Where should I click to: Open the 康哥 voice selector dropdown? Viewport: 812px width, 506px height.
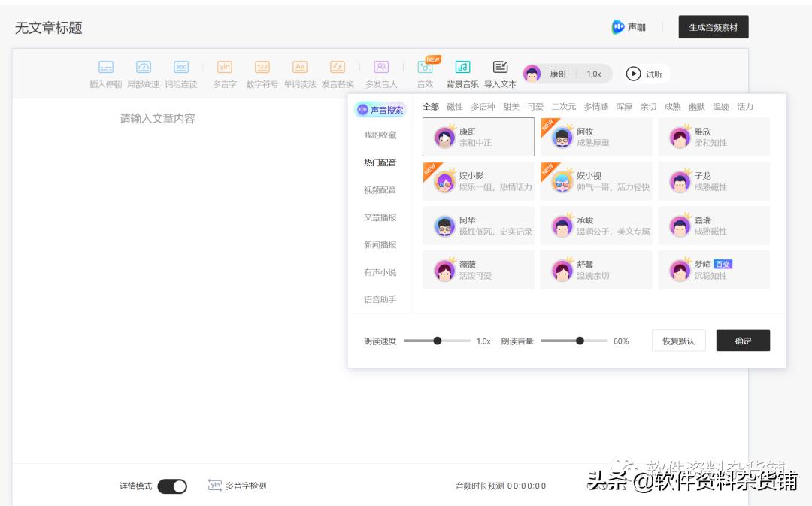click(548, 74)
